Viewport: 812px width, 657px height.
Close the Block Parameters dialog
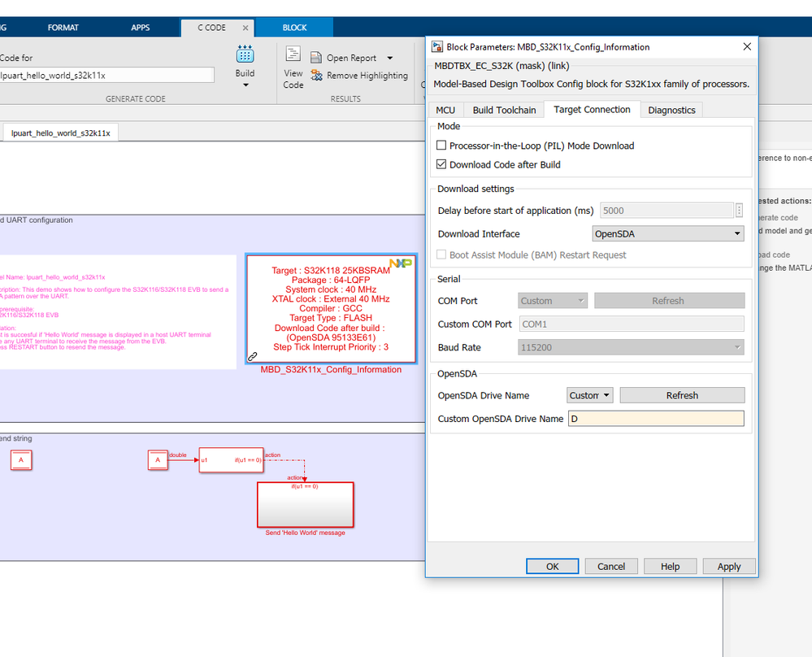(747, 46)
